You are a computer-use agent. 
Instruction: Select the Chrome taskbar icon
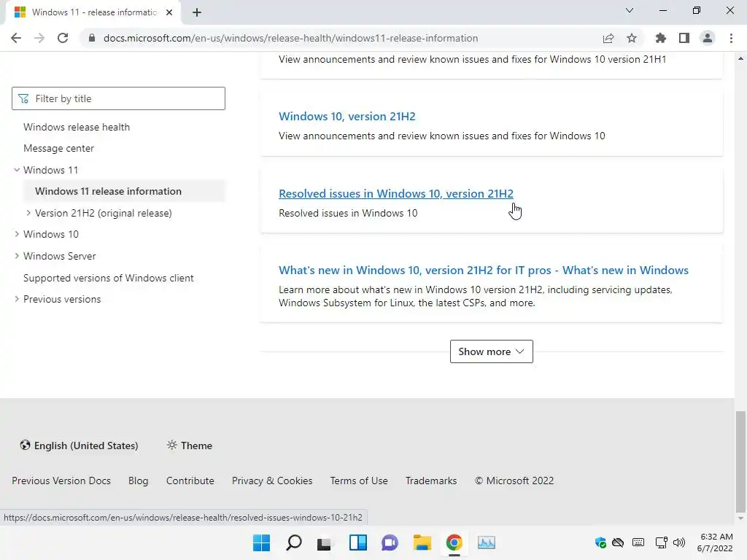[454, 542]
